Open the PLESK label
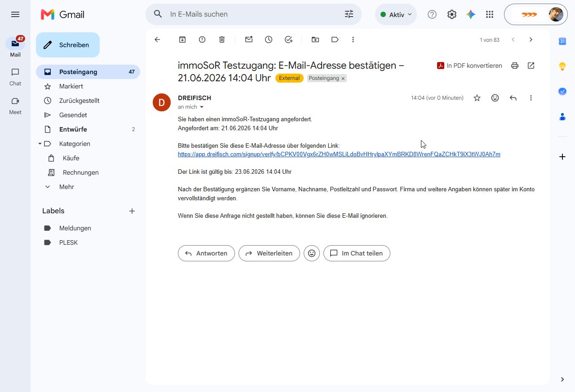This screenshot has height=392, width=575. point(88,242)
